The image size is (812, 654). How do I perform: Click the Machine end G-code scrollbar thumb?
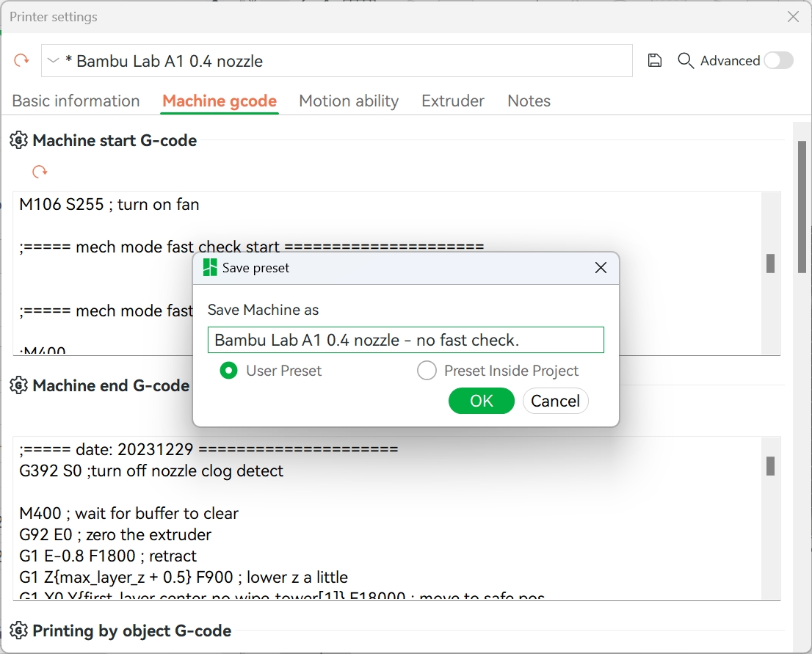[x=770, y=466]
